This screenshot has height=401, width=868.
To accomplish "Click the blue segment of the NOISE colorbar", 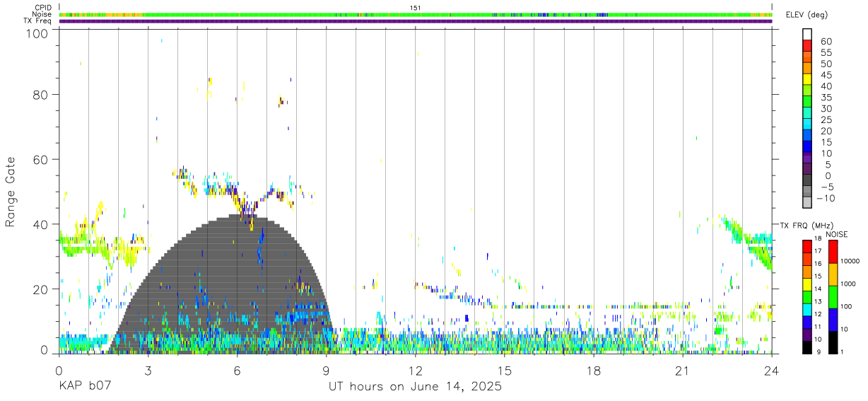I will click(x=833, y=320).
